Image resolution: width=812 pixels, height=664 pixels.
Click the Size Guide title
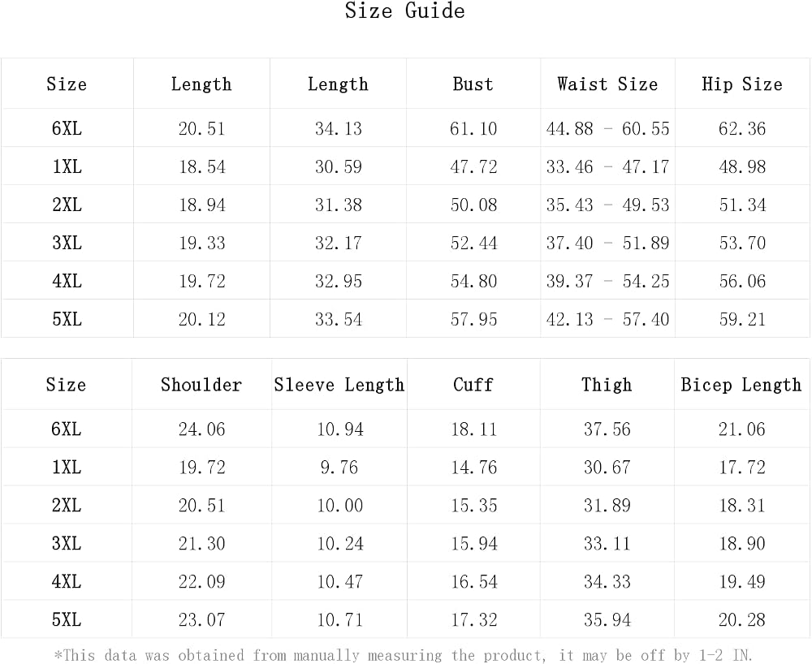(x=405, y=11)
